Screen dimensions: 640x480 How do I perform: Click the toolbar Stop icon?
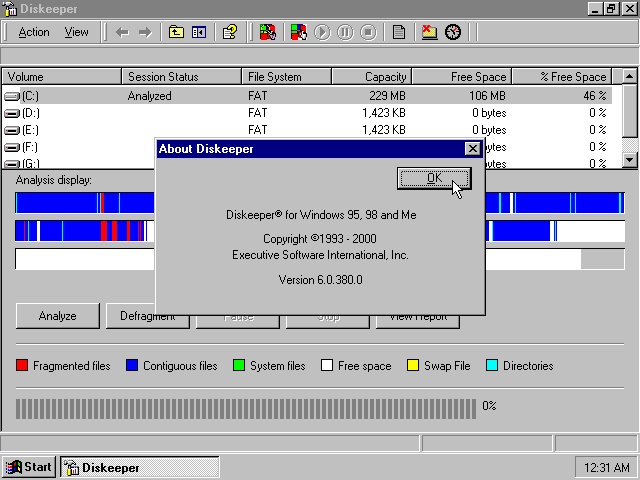(368, 32)
